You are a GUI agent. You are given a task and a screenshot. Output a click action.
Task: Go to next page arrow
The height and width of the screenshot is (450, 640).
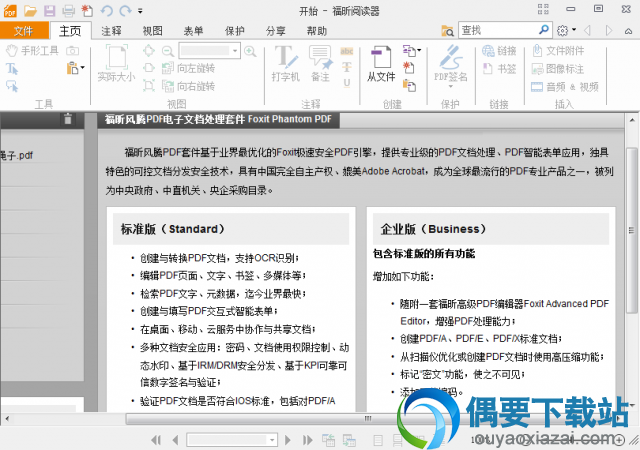pyautogui.click(x=288, y=440)
